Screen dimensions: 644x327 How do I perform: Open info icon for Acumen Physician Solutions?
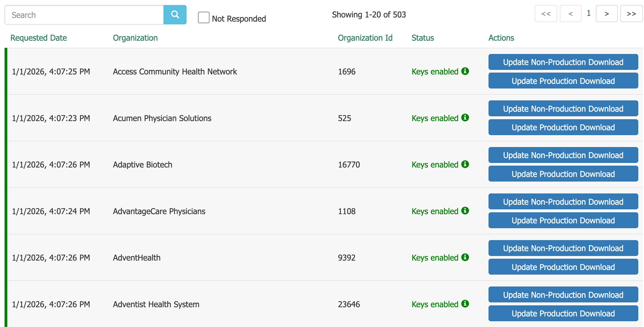pos(465,118)
